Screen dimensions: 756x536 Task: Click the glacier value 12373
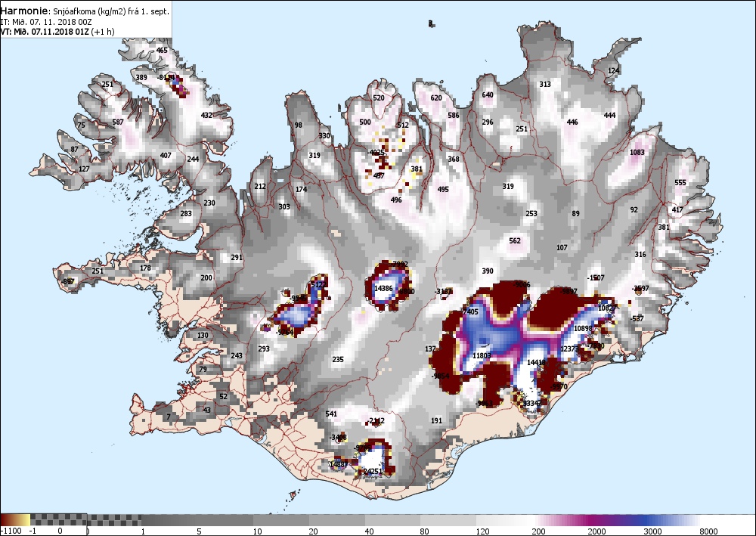[569, 349]
